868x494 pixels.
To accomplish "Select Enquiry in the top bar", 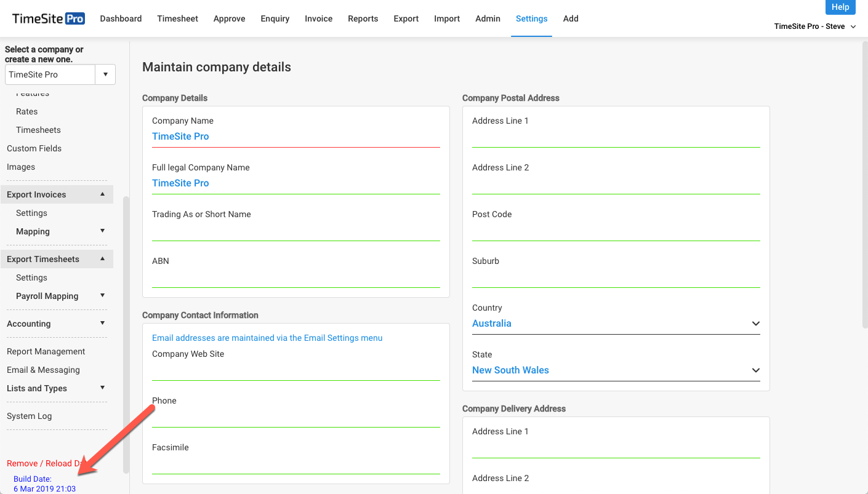I will pos(275,18).
